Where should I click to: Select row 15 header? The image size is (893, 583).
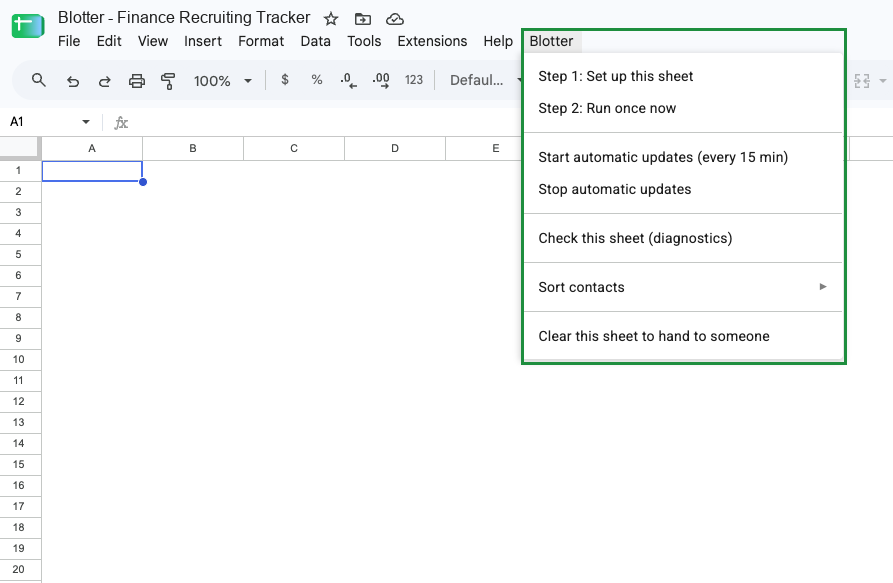[x=19, y=465]
